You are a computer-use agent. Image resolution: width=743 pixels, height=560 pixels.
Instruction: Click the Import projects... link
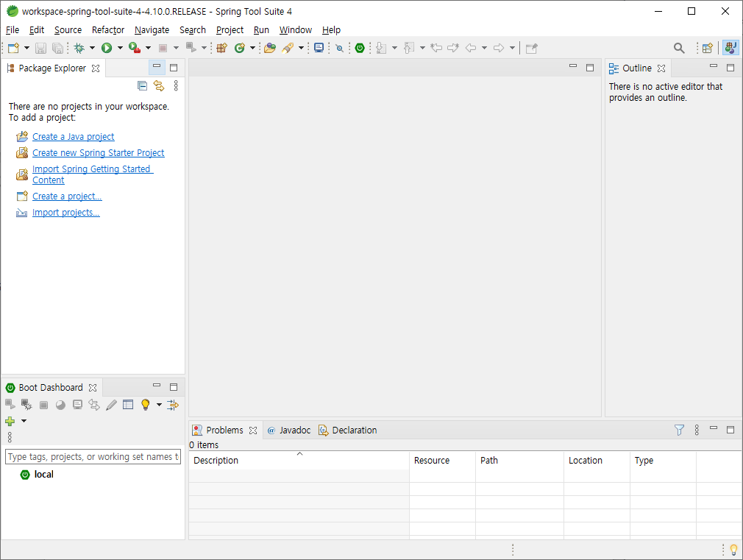coord(66,213)
